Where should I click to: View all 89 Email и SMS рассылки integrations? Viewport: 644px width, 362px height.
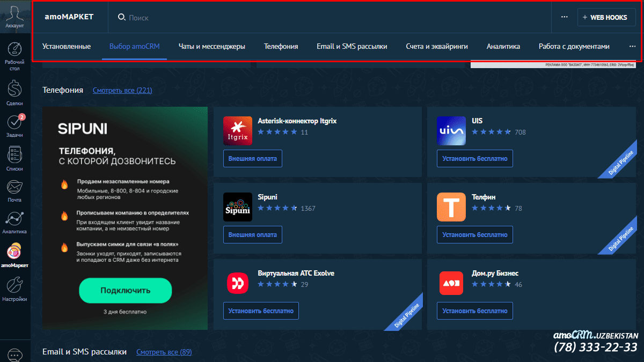164,352
